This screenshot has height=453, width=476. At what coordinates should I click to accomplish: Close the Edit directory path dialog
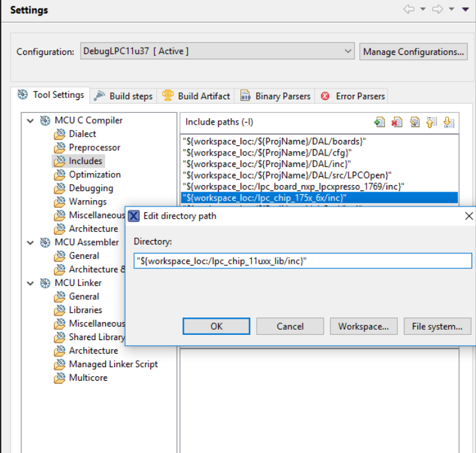(x=469, y=216)
